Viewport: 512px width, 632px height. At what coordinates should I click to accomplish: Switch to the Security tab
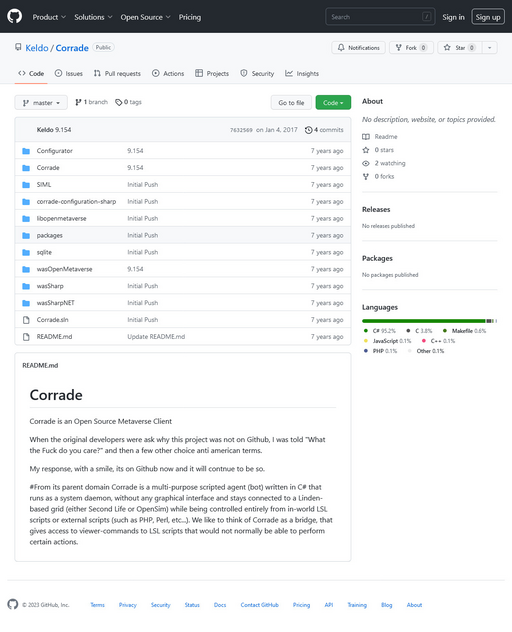pos(257,73)
